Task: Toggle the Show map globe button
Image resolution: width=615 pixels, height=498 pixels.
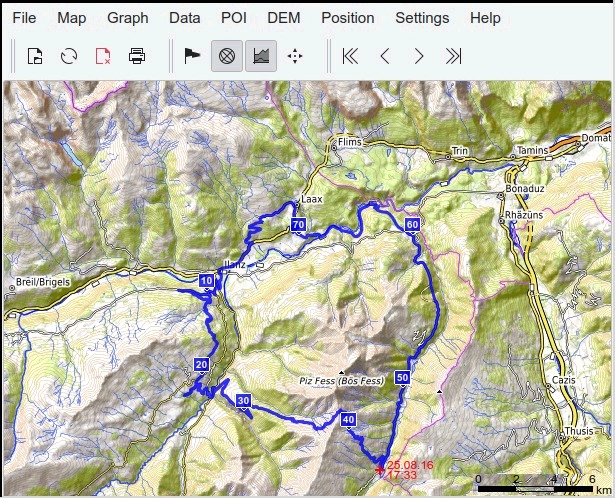Action: pos(227,56)
